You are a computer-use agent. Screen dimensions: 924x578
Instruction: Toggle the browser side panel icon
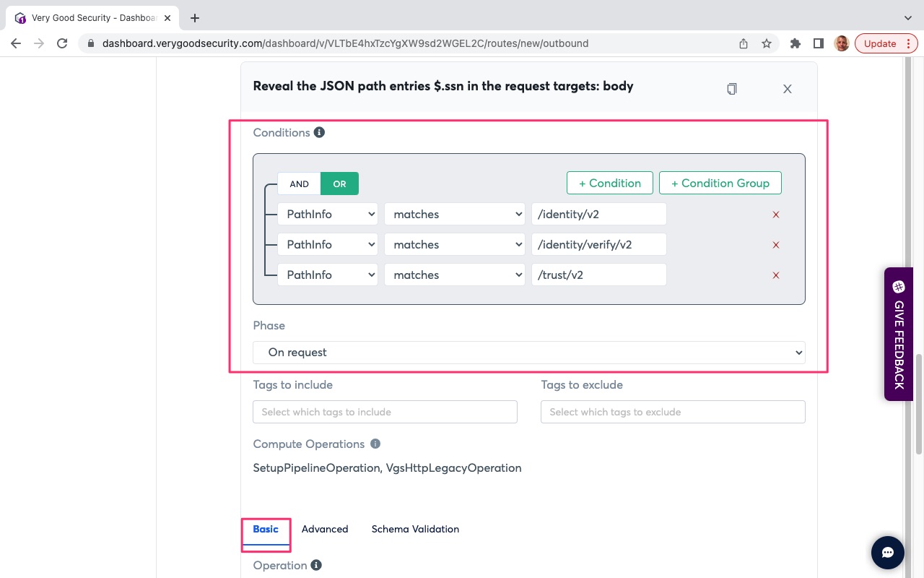[818, 43]
